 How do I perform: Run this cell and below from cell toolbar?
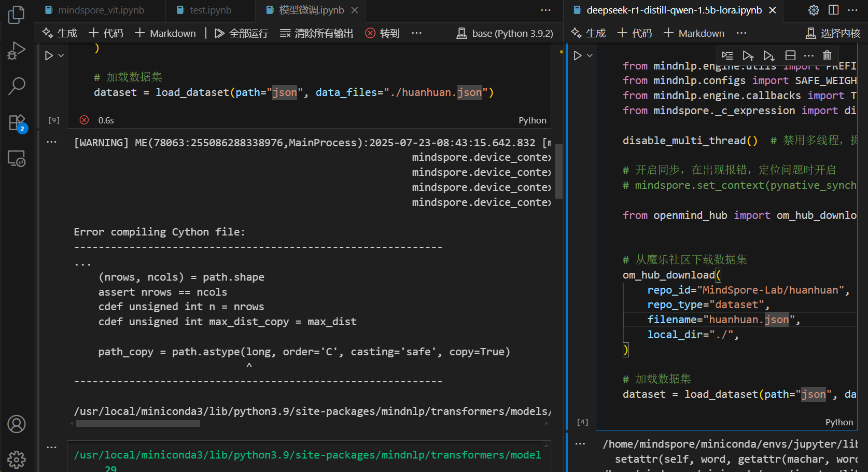[x=769, y=55]
